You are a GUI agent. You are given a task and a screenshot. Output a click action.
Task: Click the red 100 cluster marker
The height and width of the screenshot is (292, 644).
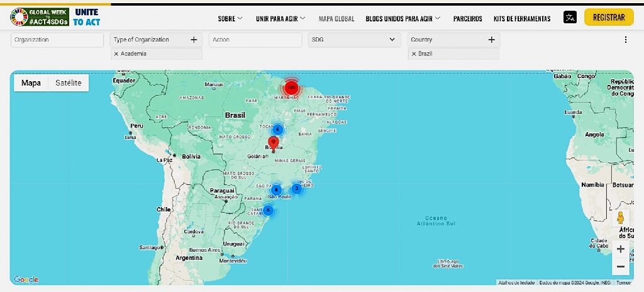(291, 87)
